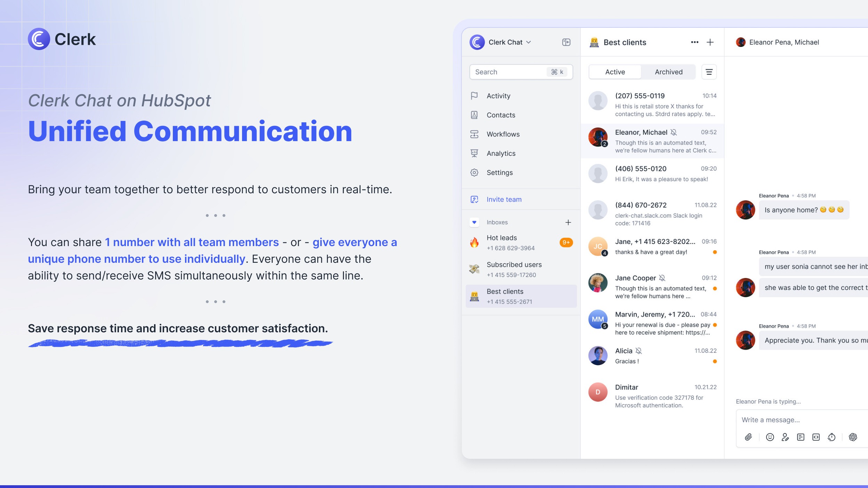Open three-dots menu for Best clients

coord(694,42)
